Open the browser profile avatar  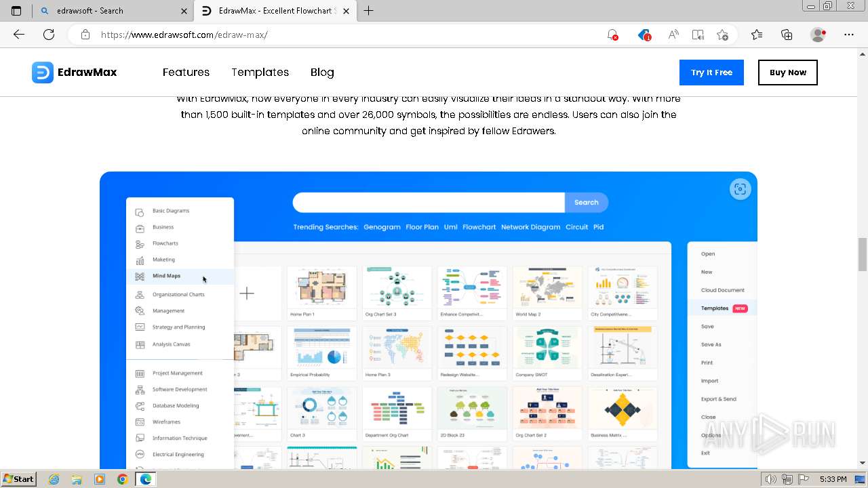tap(818, 35)
